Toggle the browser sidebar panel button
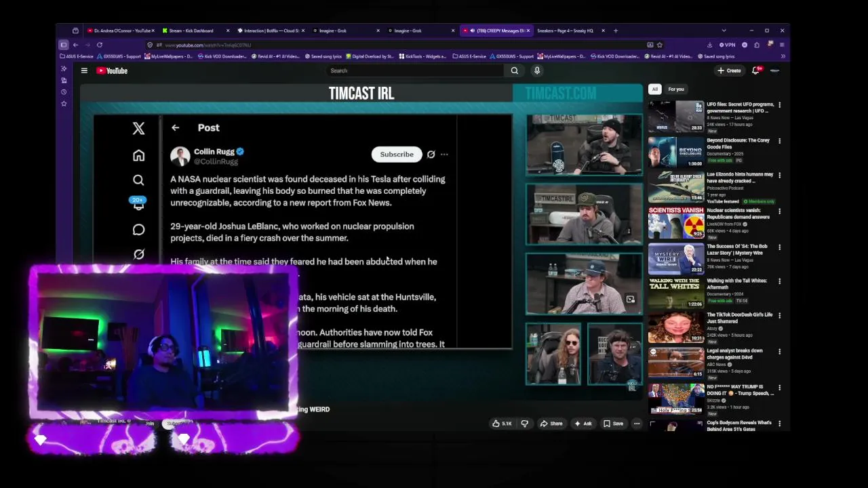The width and height of the screenshot is (868, 488). 64,45
